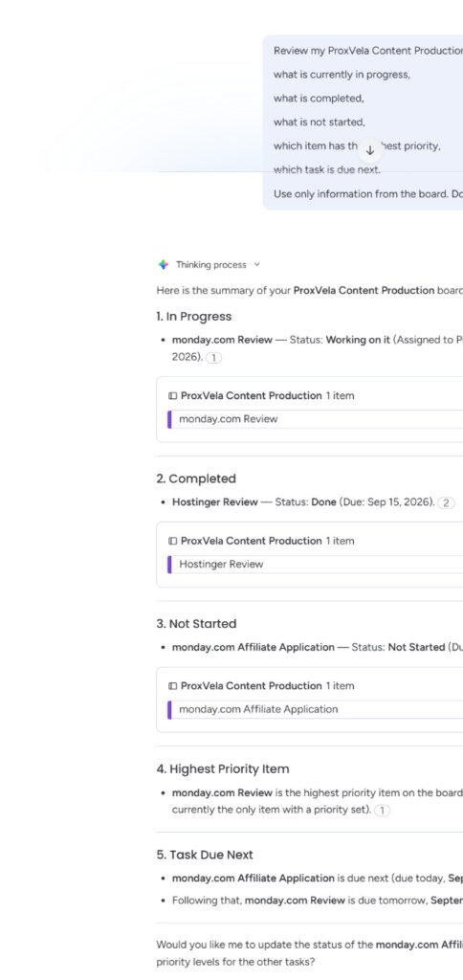463x980 pixels.
Task: Open ProxVela Content Production board in third card
Action: pos(252,685)
